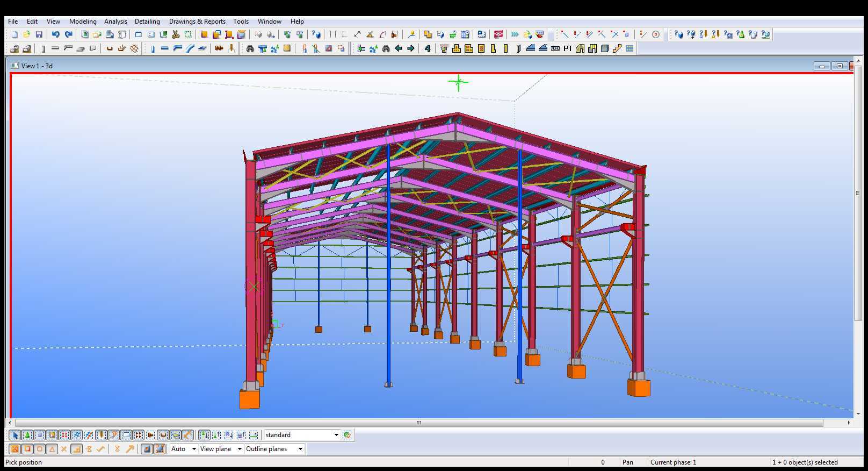The image size is (868, 471).
Task: Click the green left arrow icon
Action: (x=399, y=48)
